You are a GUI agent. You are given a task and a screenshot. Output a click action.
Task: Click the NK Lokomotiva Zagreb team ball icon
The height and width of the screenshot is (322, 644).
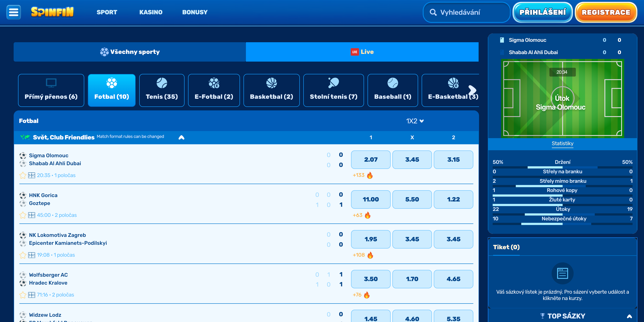[23, 235]
